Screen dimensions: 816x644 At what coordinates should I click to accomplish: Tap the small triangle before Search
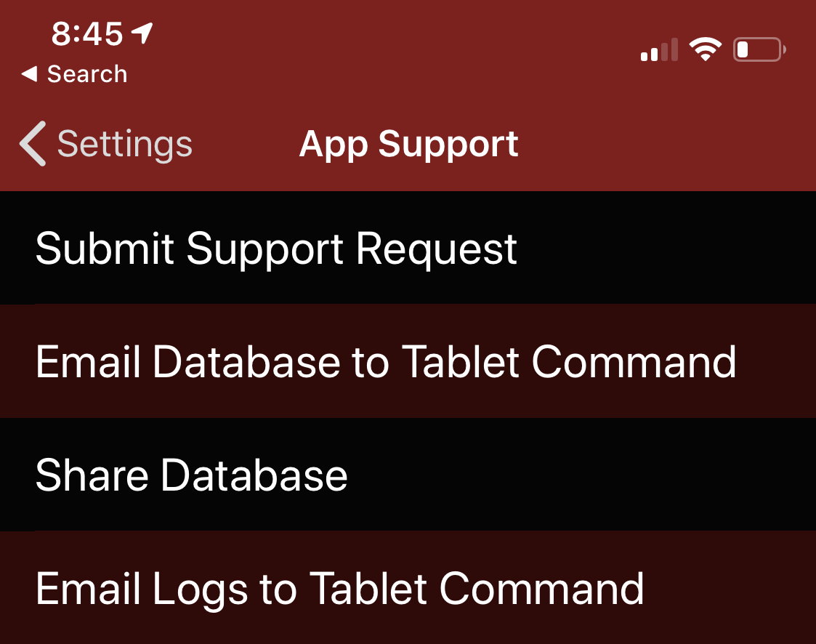(x=29, y=74)
